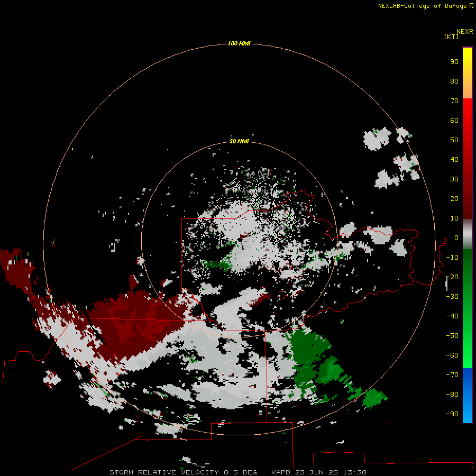Click the 50 NMI range ring label
This screenshot has height=476, width=476.
click(x=239, y=141)
